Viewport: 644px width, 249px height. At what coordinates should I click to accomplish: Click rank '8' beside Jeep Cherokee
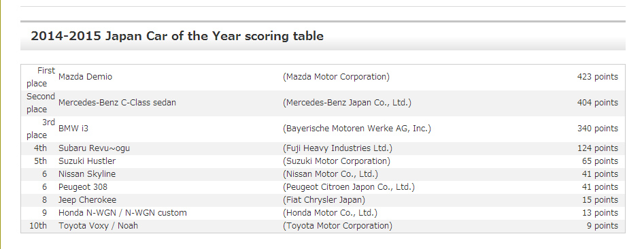coord(44,200)
